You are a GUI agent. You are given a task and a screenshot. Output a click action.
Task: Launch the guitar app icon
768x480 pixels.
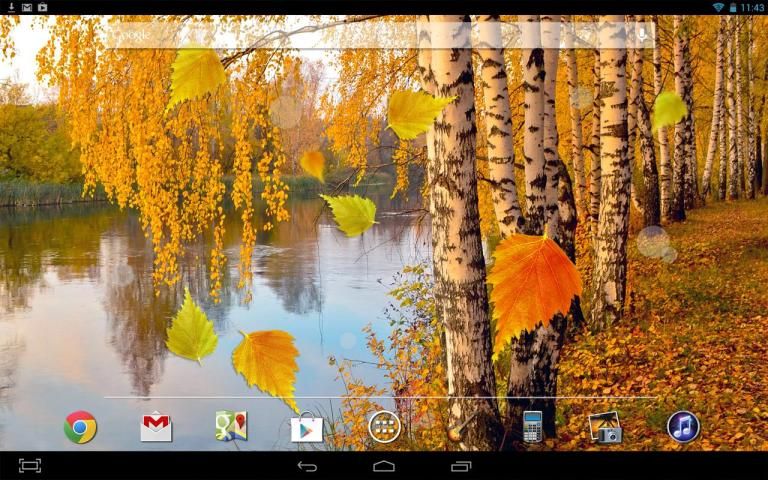click(459, 427)
